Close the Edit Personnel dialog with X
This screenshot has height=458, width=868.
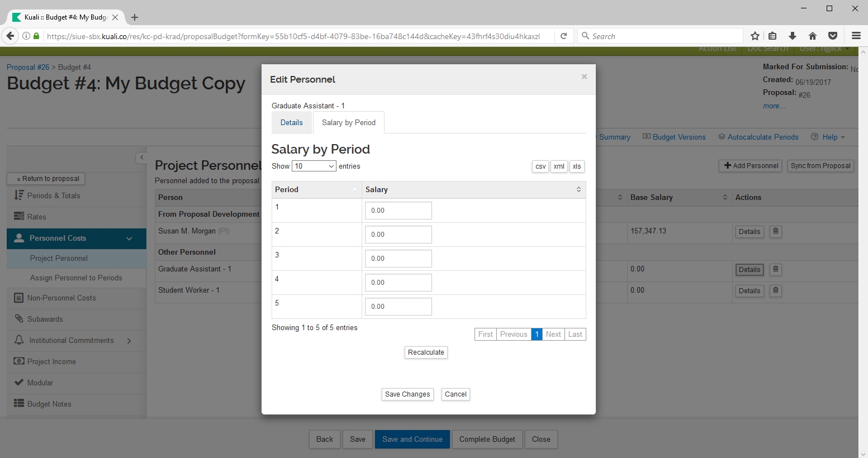pos(584,77)
